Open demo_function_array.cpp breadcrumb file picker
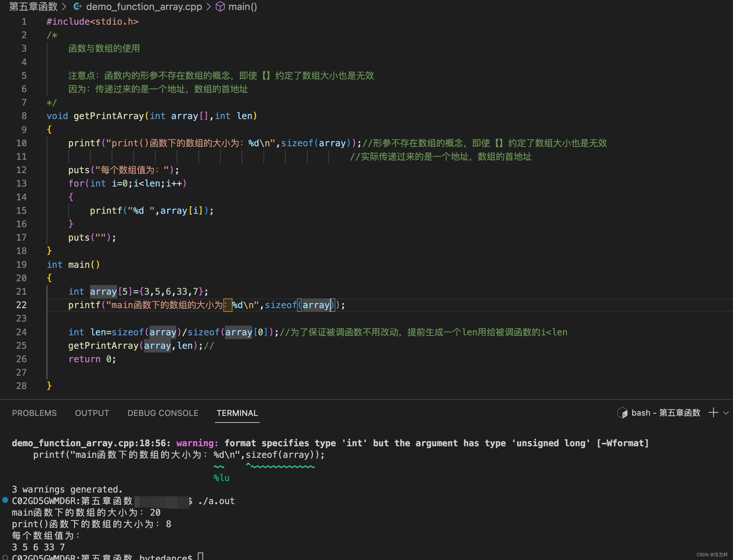733x560 pixels. click(144, 6)
